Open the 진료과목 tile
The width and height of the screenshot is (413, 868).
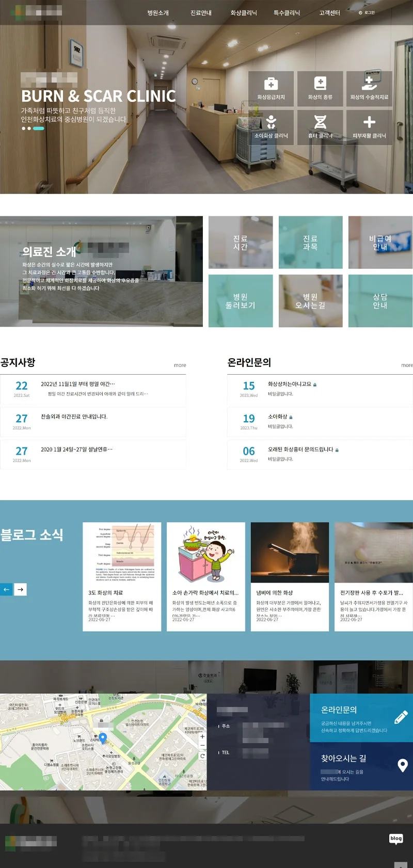pos(310,243)
